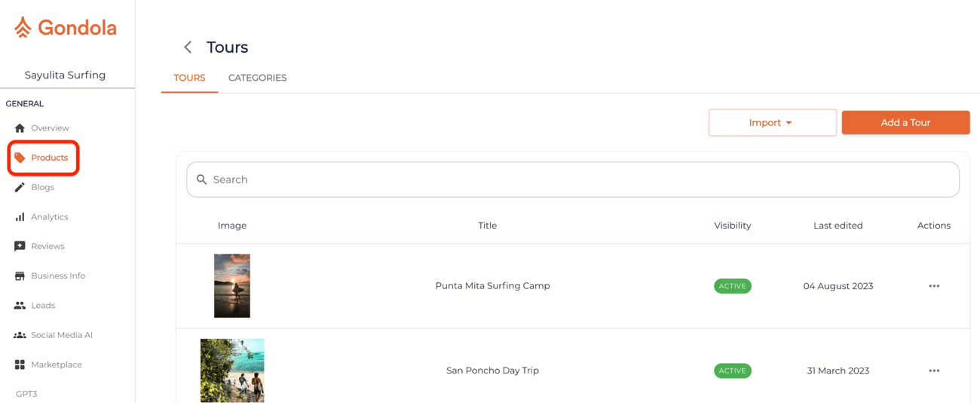980x403 pixels.
Task: Open Analytics bar chart icon
Action: tap(20, 217)
